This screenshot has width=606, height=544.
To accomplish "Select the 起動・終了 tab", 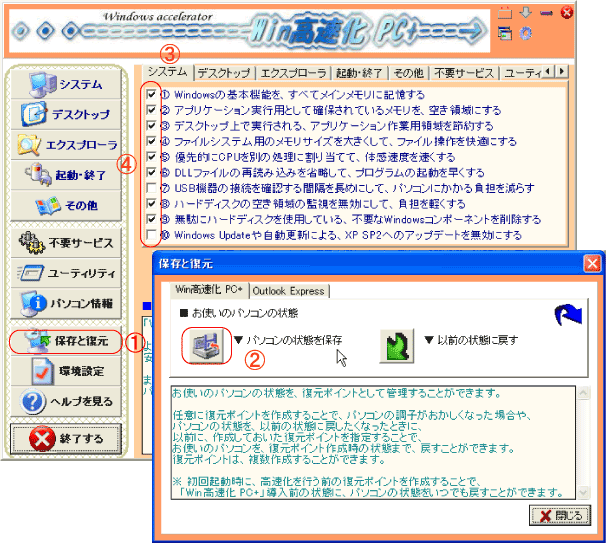I will pyautogui.click(x=355, y=72).
